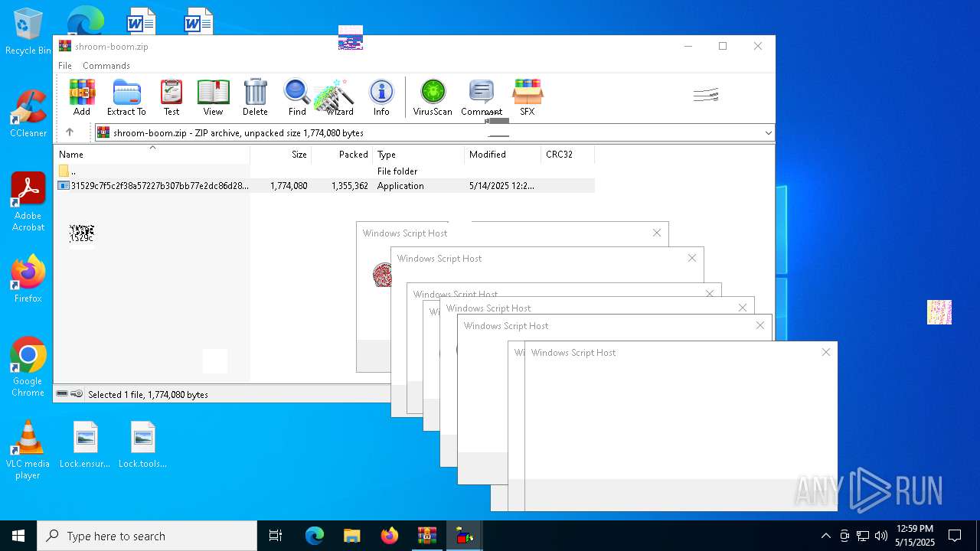Click the Test archive icon
980x551 pixels.
171,97
